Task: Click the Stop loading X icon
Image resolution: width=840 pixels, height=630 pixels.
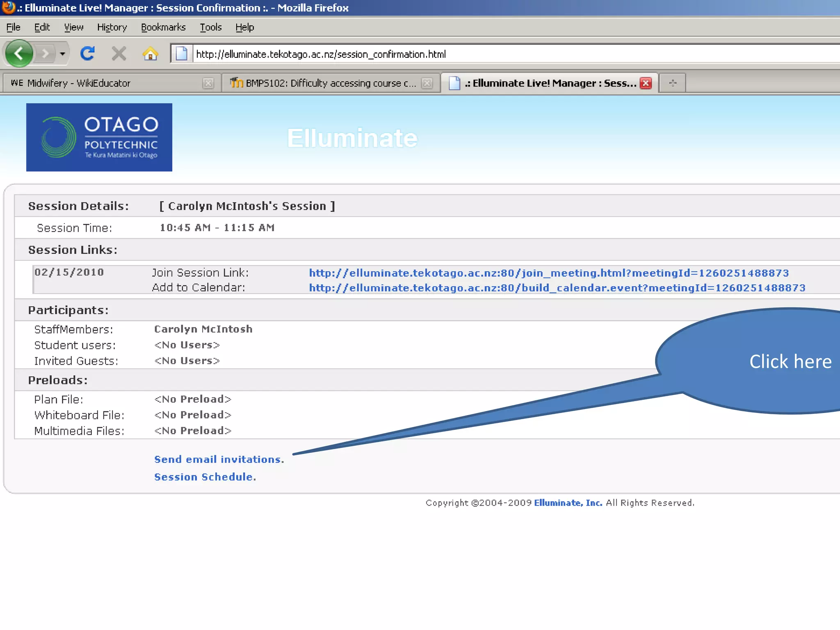Action: (x=119, y=54)
